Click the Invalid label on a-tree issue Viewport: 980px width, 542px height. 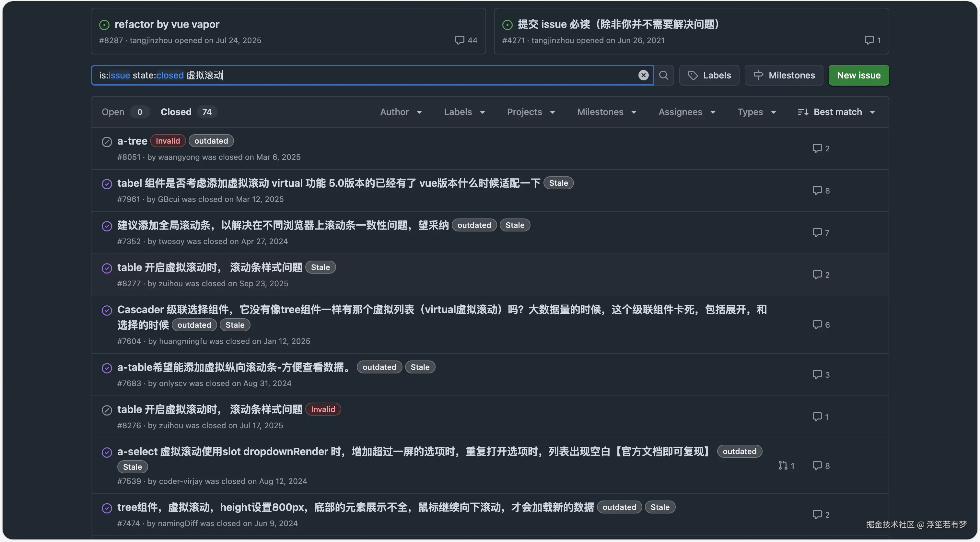pos(168,141)
